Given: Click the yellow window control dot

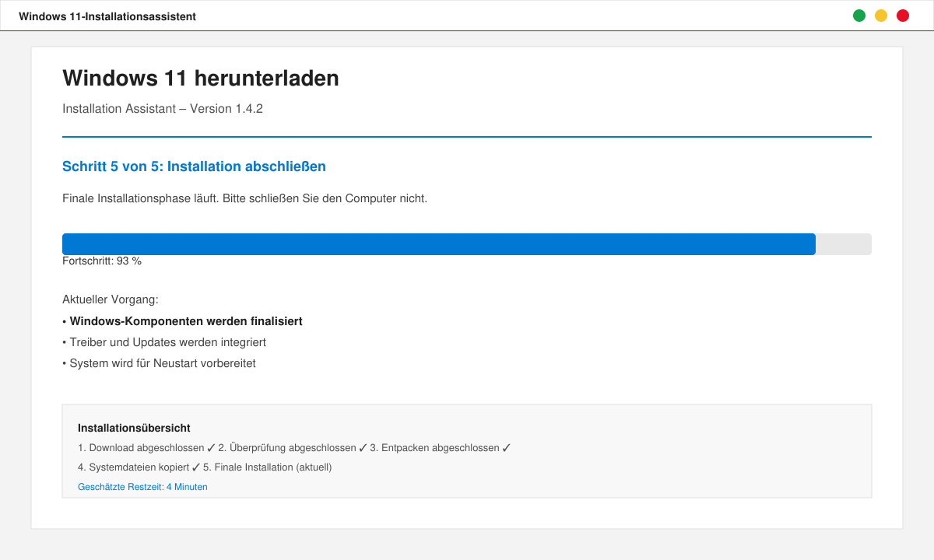Looking at the screenshot, I should (x=881, y=16).
